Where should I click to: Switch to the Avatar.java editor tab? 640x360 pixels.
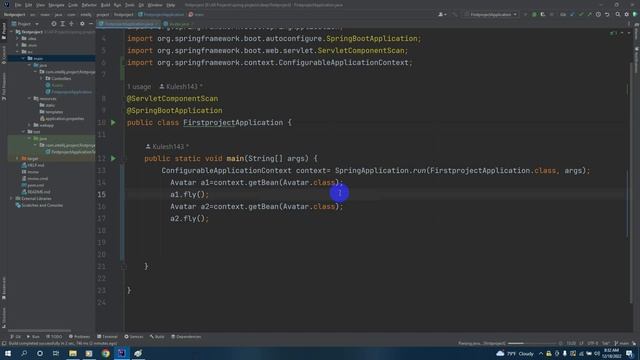177,24
